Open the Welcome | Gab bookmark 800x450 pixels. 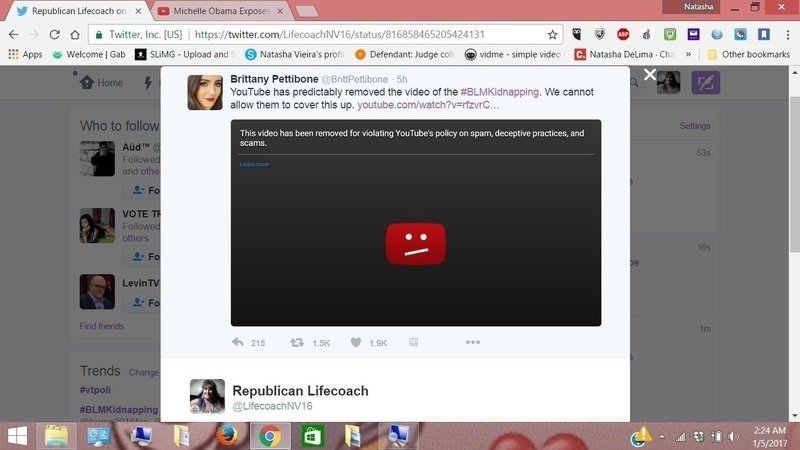click(x=89, y=54)
